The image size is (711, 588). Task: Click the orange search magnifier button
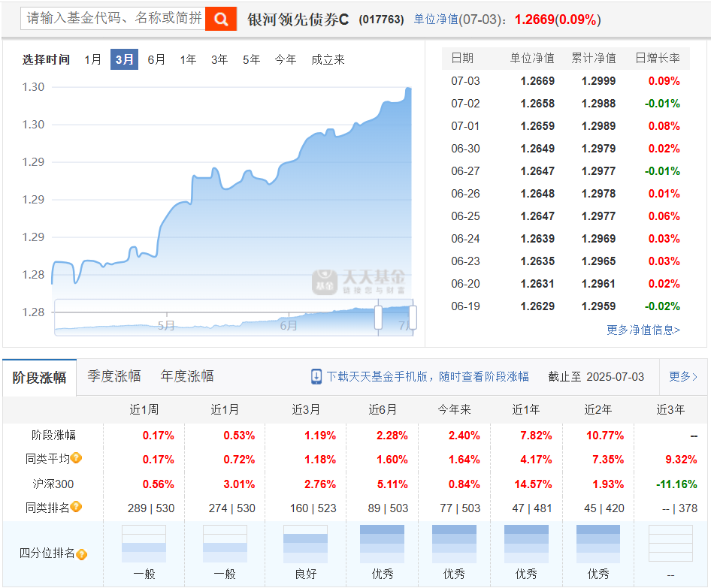221,19
